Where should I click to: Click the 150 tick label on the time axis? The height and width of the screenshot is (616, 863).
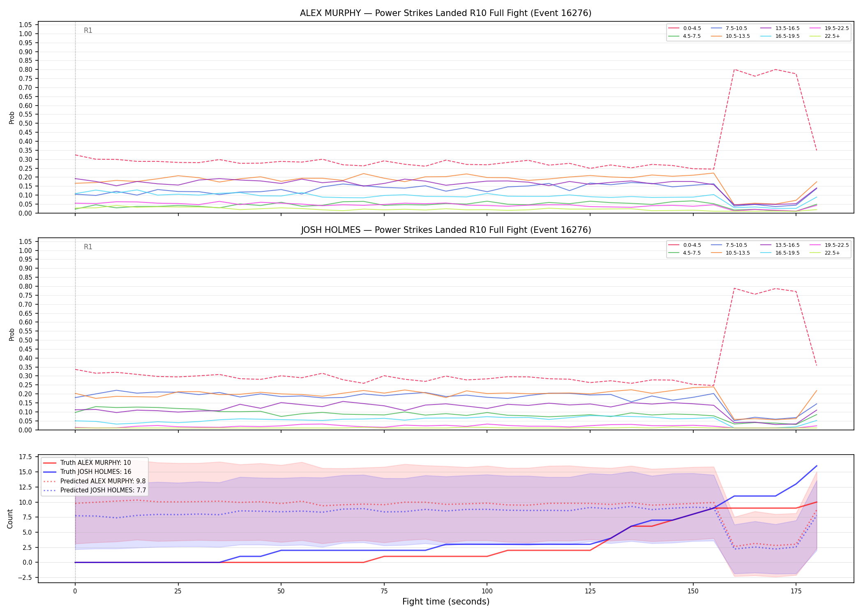[x=693, y=591]
